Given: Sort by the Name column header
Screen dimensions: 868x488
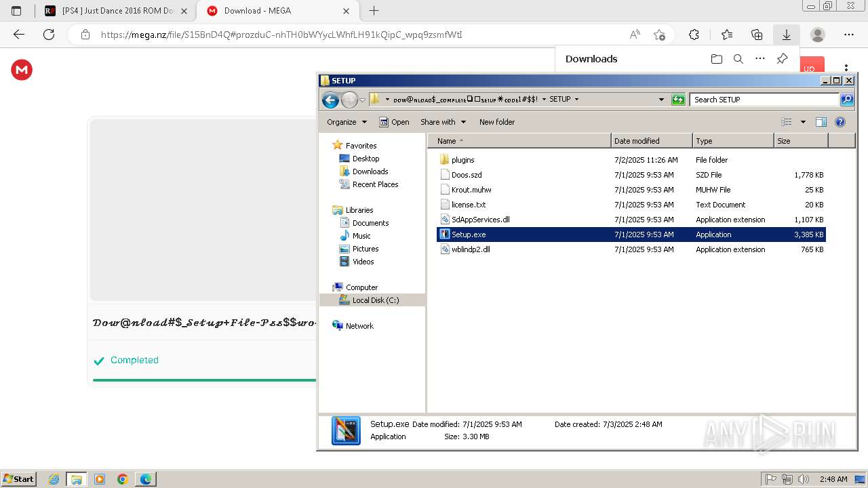Looking at the screenshot, I should (519, 141).
